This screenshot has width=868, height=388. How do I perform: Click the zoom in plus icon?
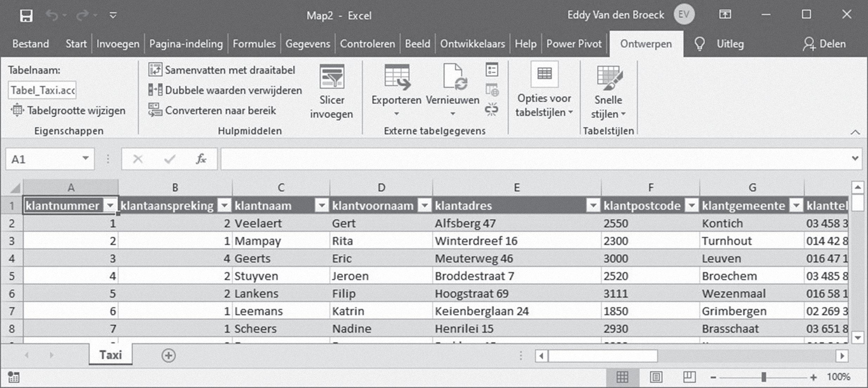click(x=814, y=378)
